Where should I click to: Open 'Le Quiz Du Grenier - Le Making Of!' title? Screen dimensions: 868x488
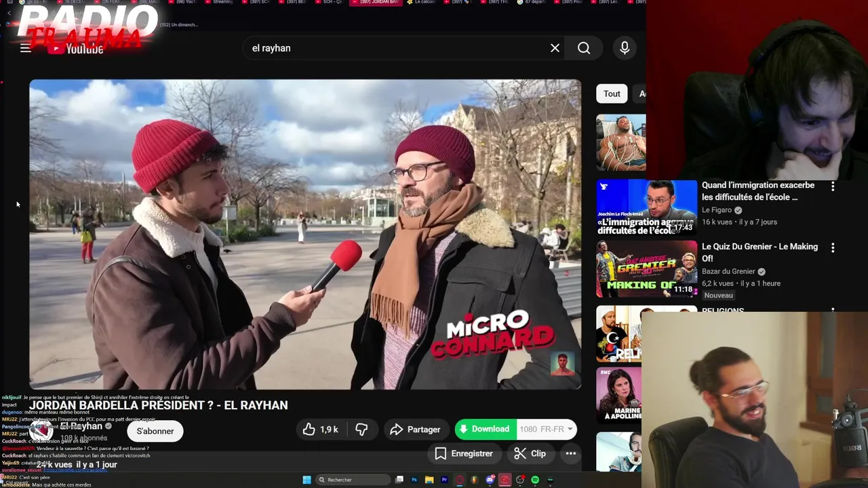[x=759, y=253]
